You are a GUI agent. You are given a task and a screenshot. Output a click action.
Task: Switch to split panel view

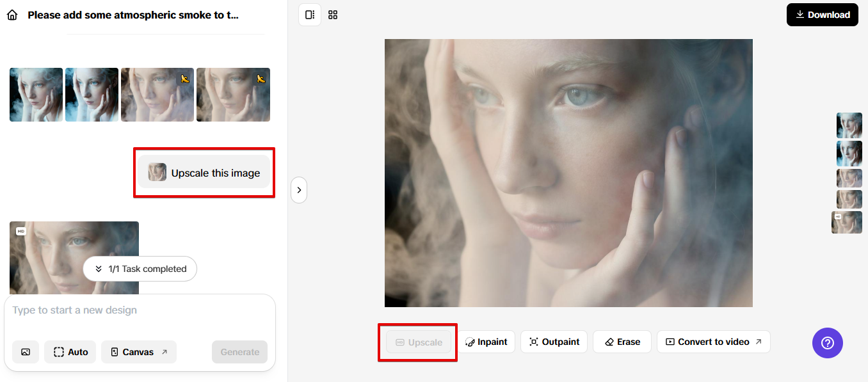310,15
